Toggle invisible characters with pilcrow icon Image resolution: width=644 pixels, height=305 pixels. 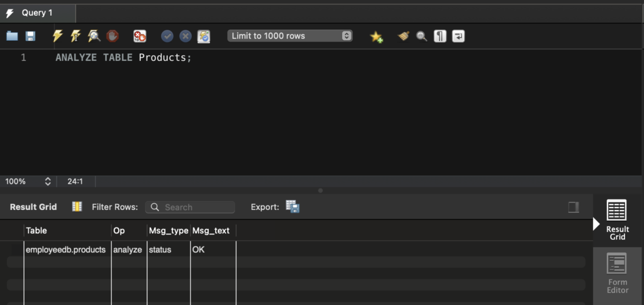[440, 36]
